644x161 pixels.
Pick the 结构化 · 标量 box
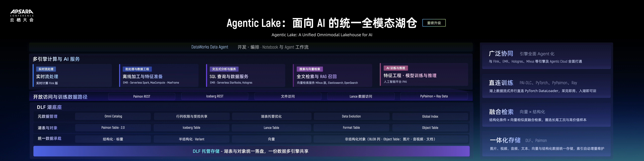(113, 139)
